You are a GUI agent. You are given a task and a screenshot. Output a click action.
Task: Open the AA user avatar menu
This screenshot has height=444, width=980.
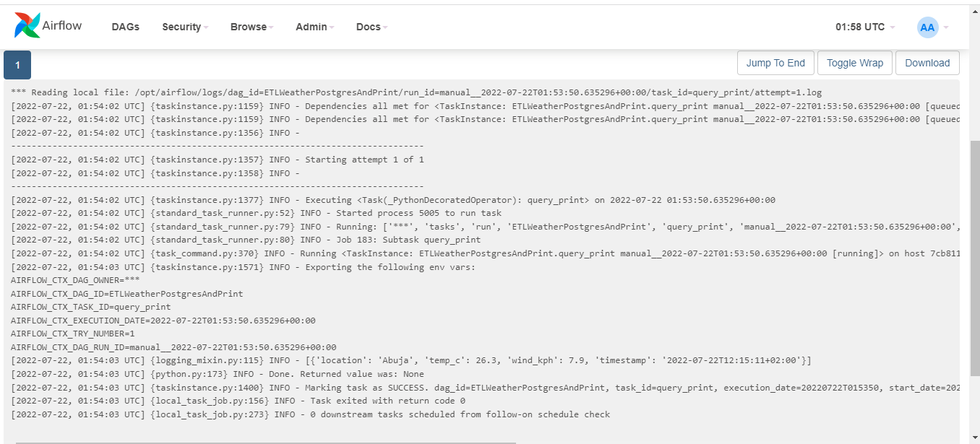coord(927,27)
